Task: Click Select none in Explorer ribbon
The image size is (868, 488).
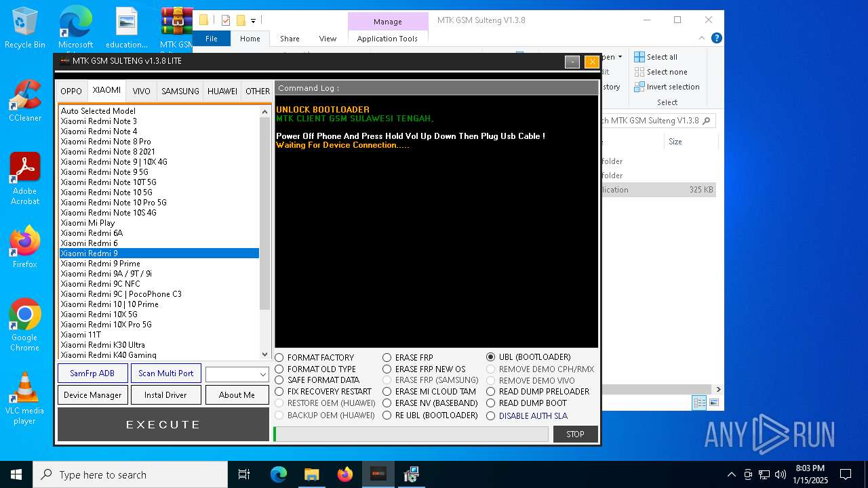Action: coord(660,72)
